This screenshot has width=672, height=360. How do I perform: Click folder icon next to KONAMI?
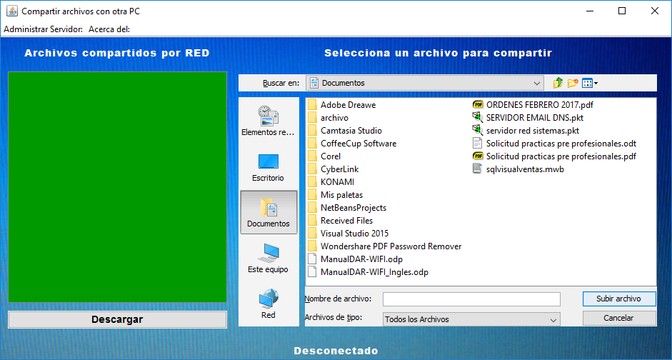pyautogui.click(x=312, y=182)
